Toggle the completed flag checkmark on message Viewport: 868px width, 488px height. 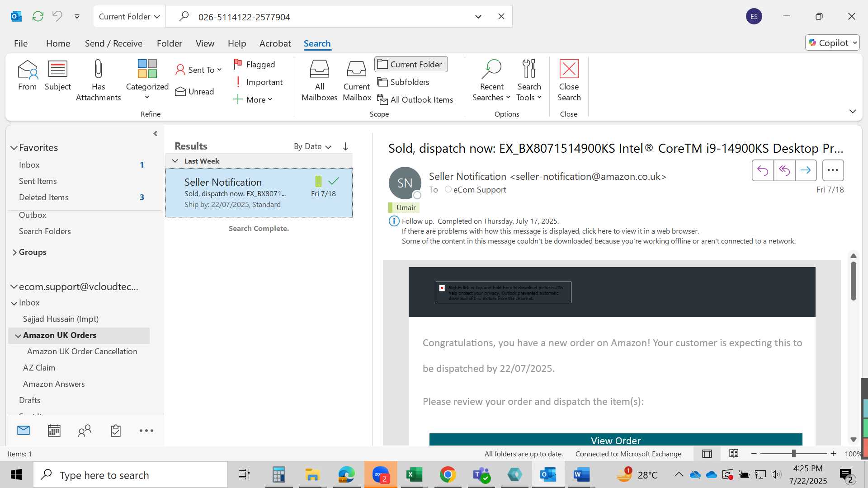coord(334,181)
